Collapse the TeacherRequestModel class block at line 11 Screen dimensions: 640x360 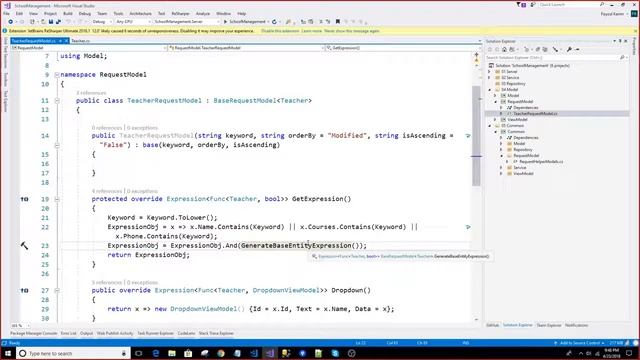pos(57,100)
